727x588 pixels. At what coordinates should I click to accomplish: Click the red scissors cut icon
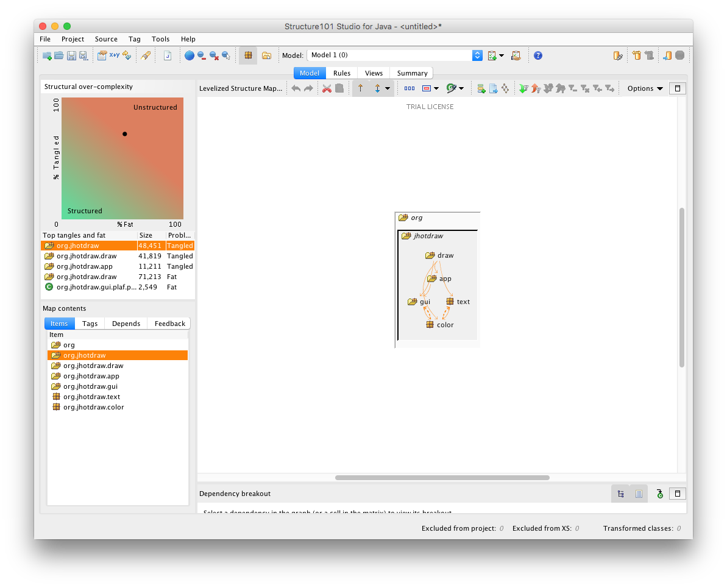click(x=327, y=88)
